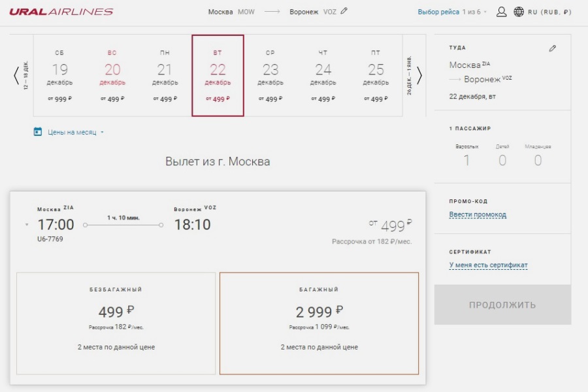
Task: Click the globe language icon
Action: [519, 12]
